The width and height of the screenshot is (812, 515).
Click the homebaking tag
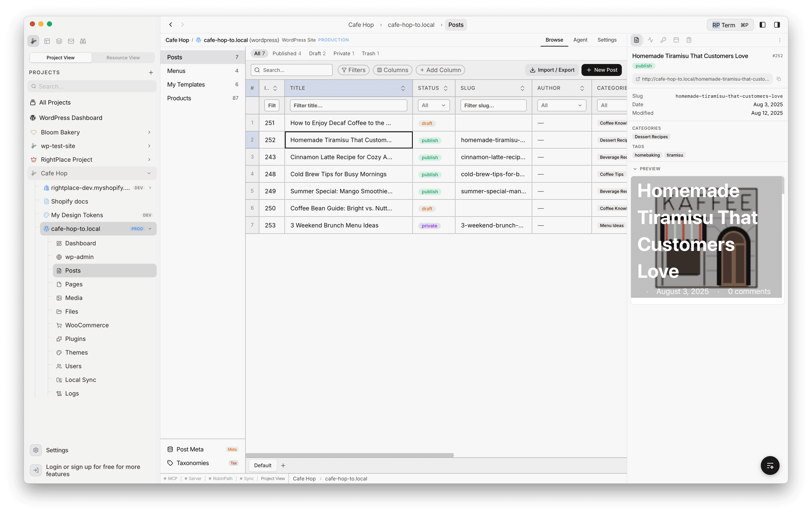[647, 155]
